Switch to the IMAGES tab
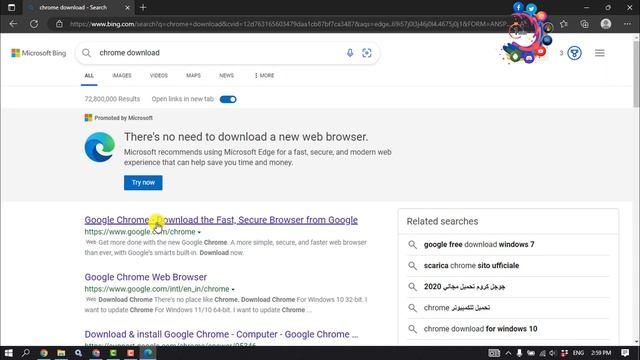This screenshot has width=640, height=360. [x=122, y=76]
